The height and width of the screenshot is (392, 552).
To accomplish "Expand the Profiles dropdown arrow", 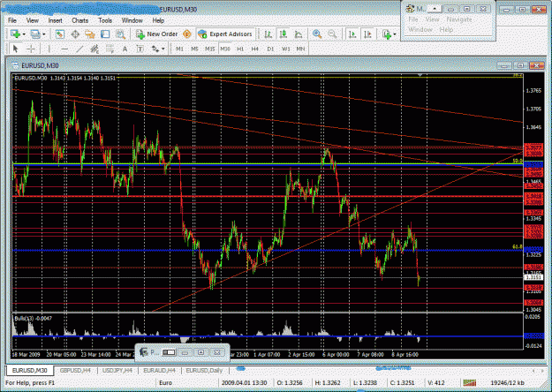I will pyautogui.click(x=44, y=34).
